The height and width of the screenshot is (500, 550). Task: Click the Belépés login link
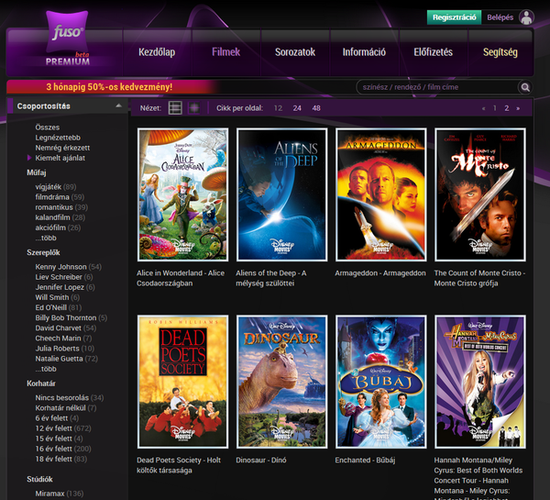pyautogui.click(x=500, y=17)
